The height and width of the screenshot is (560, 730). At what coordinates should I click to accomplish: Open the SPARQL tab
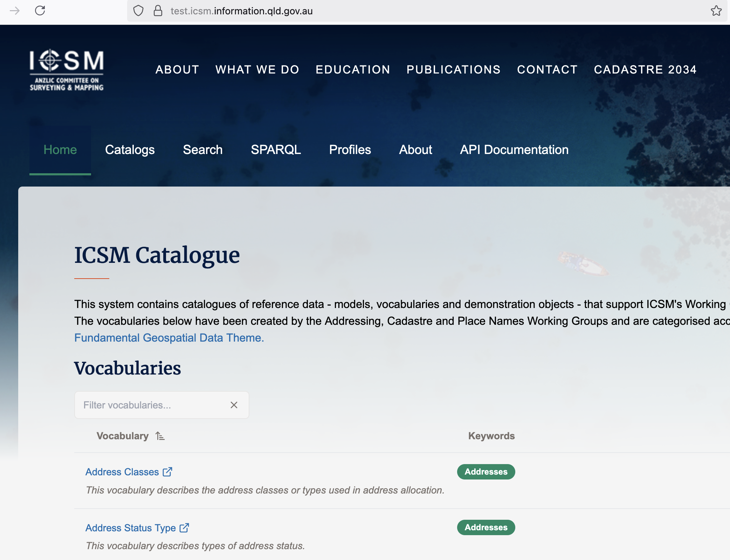pyautogui.click(x=276, y=150)
